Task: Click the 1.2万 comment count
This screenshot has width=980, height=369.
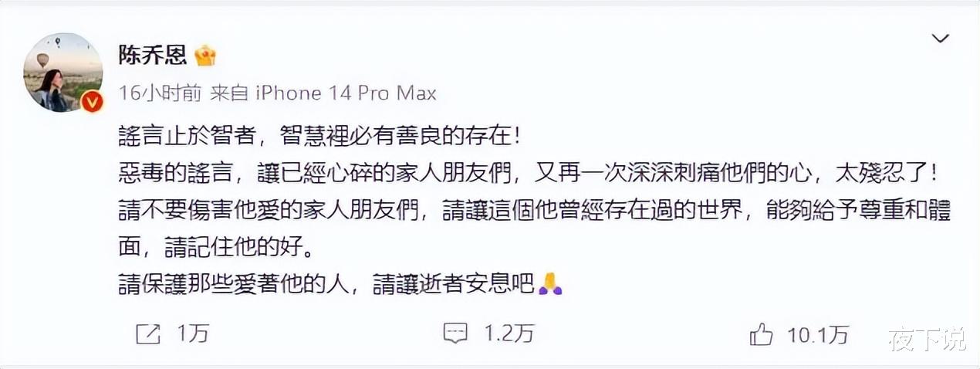Action: [x=509, y=333]
